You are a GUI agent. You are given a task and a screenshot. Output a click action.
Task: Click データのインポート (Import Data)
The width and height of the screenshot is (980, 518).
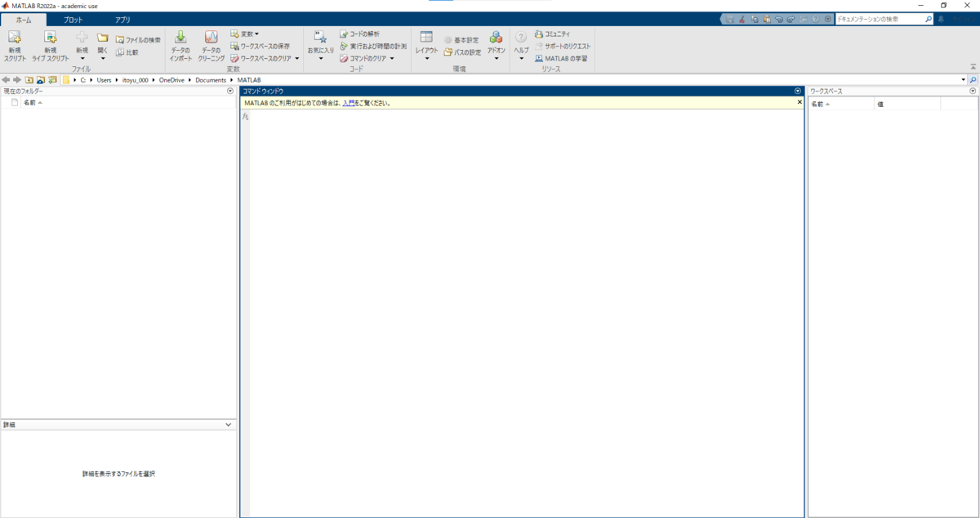click(x=180, y=47)
